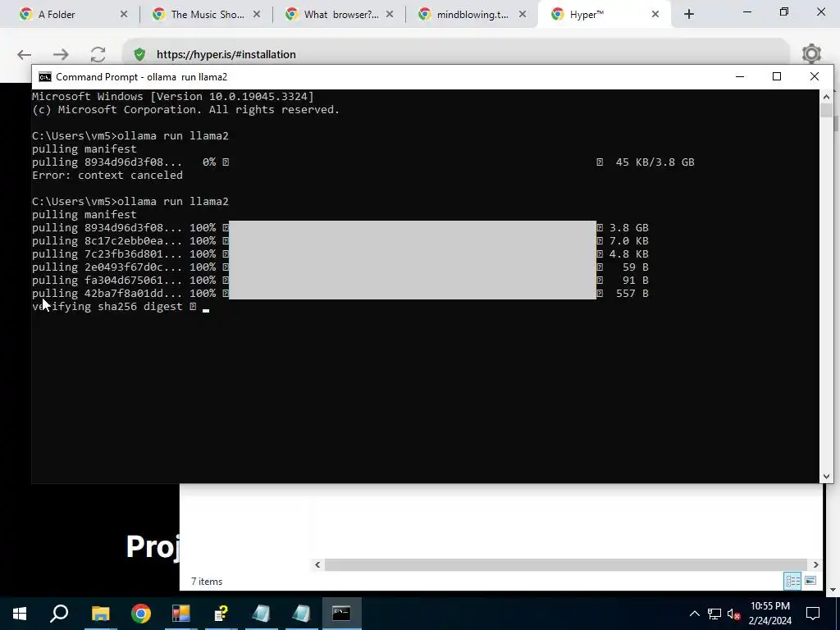Open the clock showing 10:55 PM
Image resolution: width=840 pixels, height=630 pixels.
click(770, 614)
